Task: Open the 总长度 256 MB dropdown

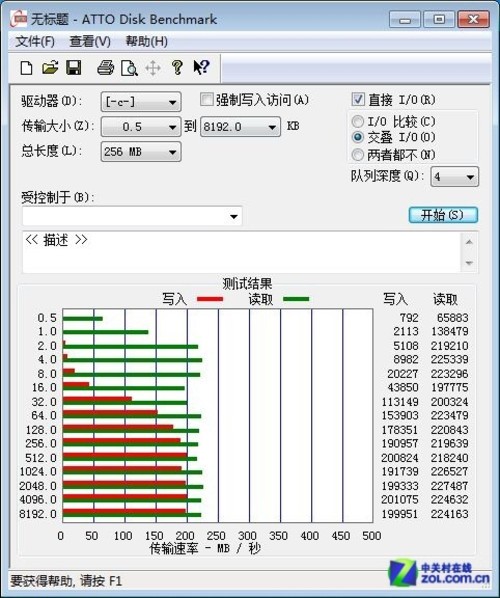Action: tap(141, 152)
